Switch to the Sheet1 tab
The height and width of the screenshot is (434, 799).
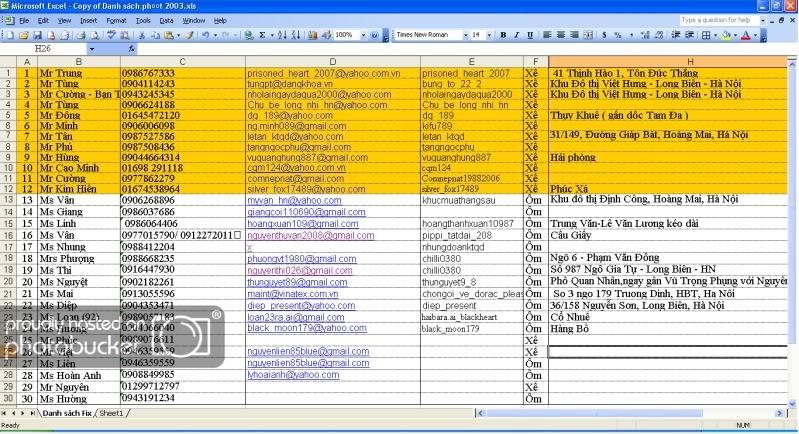click(111, 413)
